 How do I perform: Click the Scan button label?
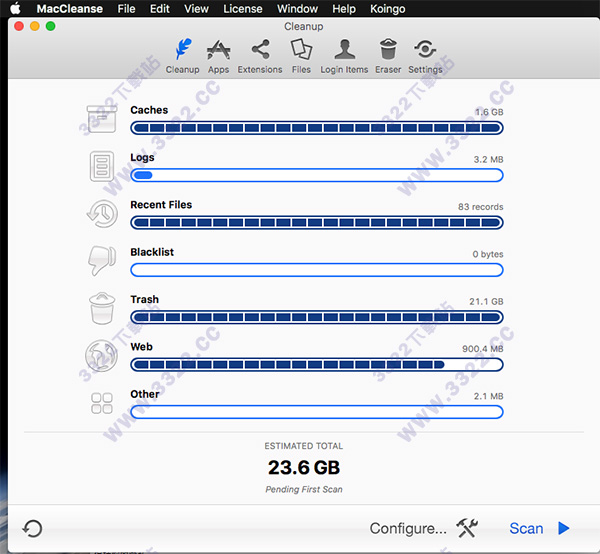pos(526,528)
